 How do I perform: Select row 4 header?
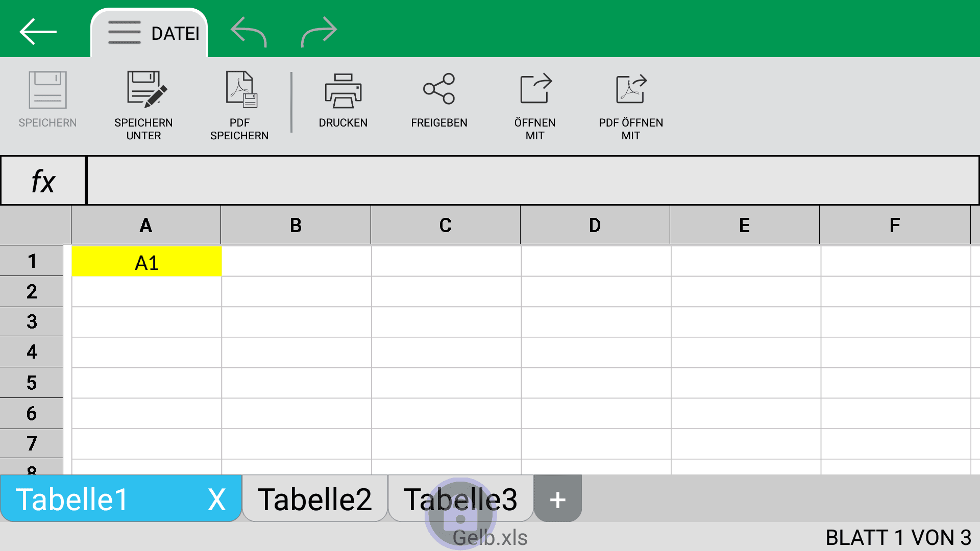[x=32, y=352]
